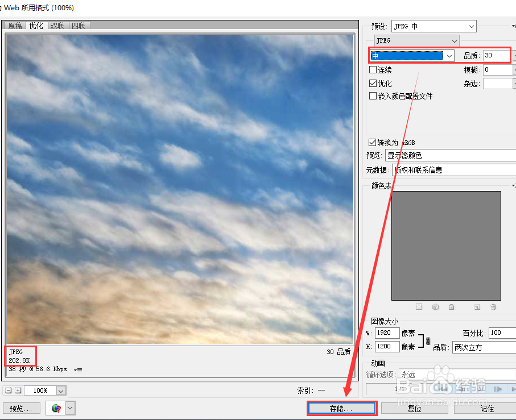Screen dimensions: 516x420
Task: Open the browser selection dropdown arrow
Action: click(70, 408)
